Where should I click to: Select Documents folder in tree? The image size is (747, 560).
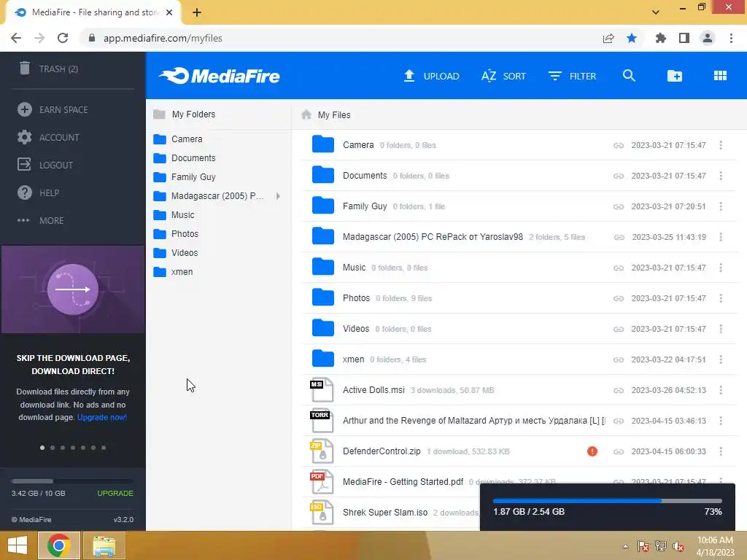click(185, 158)
